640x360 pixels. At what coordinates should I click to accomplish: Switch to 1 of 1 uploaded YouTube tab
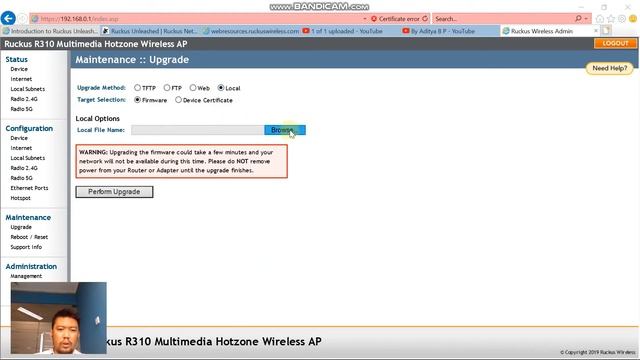350,31
